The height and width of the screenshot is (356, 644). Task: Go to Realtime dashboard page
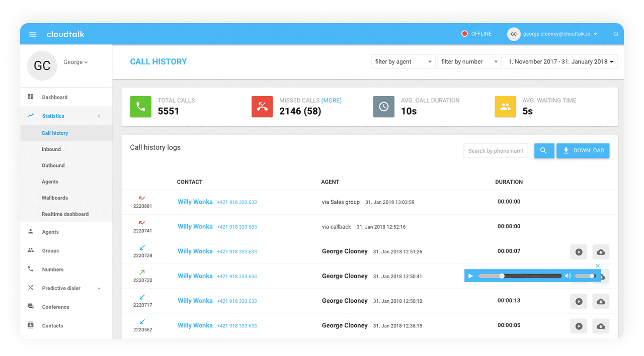tap(65, 214)
